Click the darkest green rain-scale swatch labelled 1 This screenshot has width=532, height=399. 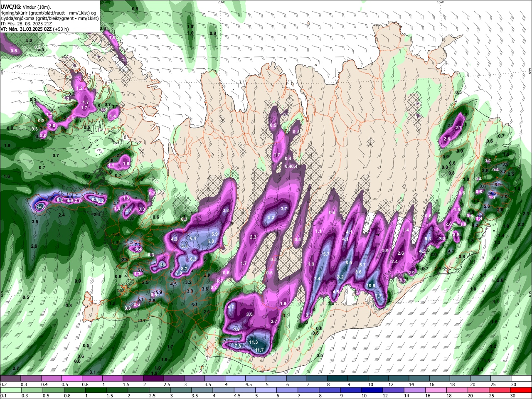point(95,390)
